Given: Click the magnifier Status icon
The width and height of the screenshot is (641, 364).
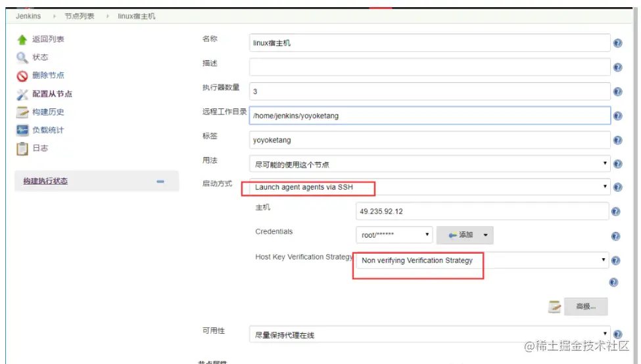Looking at the screenshot, I should [x=22, y=58].
